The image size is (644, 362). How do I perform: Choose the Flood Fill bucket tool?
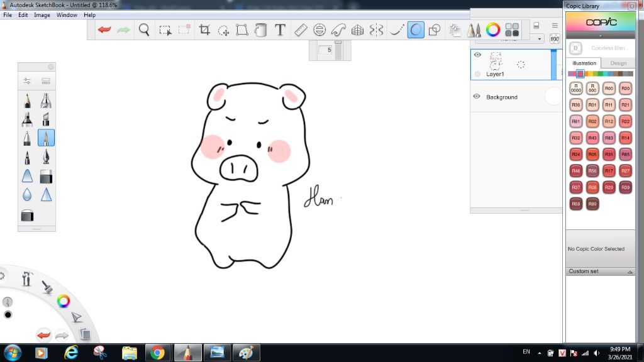pyautogui.click(x=261, y=30)
